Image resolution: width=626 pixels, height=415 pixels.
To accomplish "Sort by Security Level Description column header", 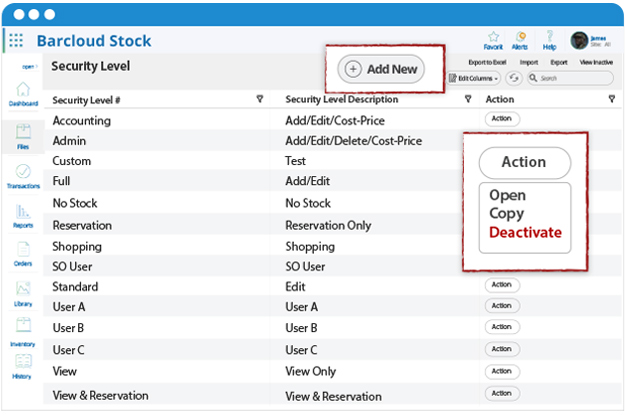I will point(342,99).
